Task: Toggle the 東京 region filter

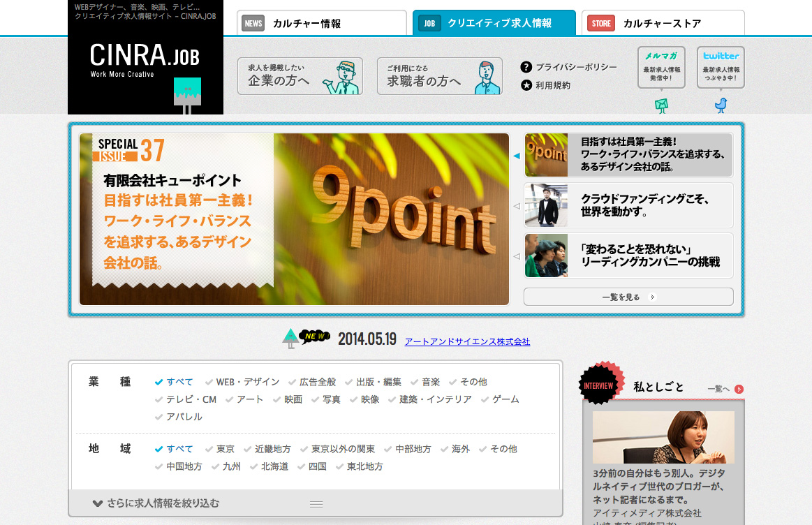Action: pyautogui.click(x=219, y=449)
